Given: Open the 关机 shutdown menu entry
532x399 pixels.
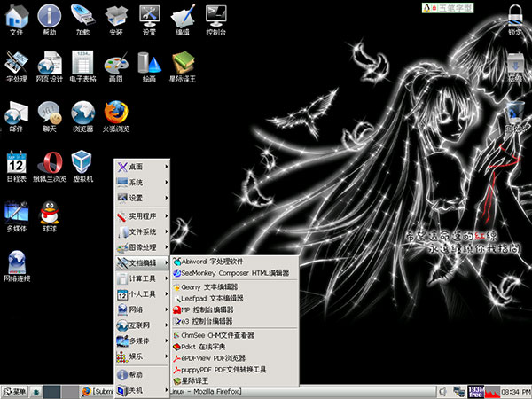Looking at the screenshot, I should (143, 390).
